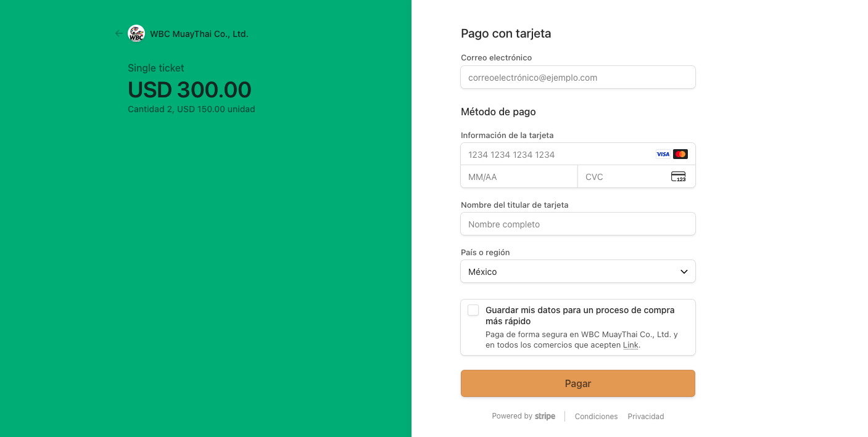
Task: Tick the Guardar mis datos checkbox
Action: tap(473, 310)
